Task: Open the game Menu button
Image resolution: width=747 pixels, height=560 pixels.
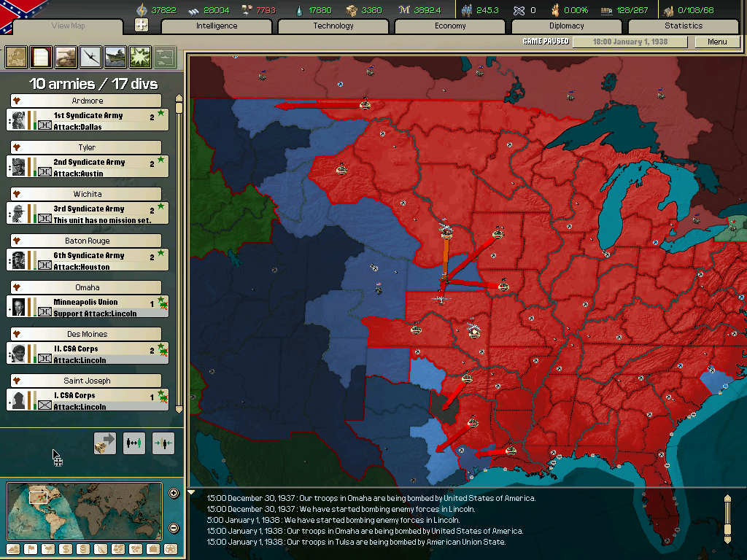Action: [x=717, y=42]
